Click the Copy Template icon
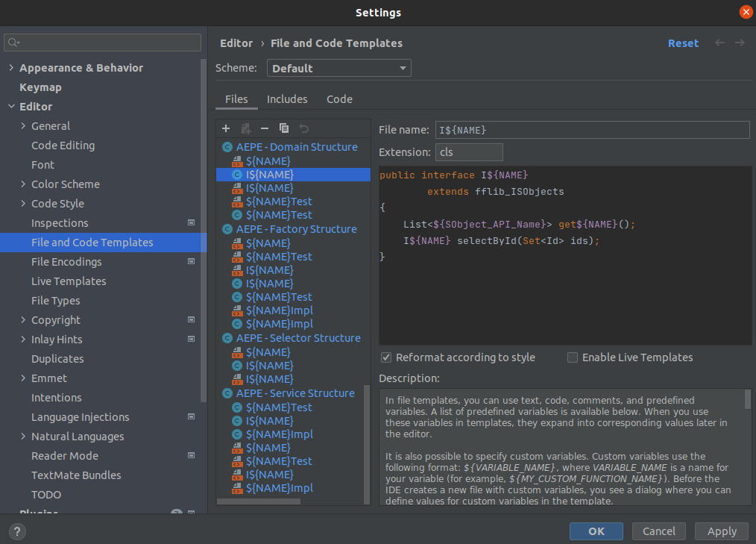The width and height of the screenshot is (756, 544). [x=284, y=128]
